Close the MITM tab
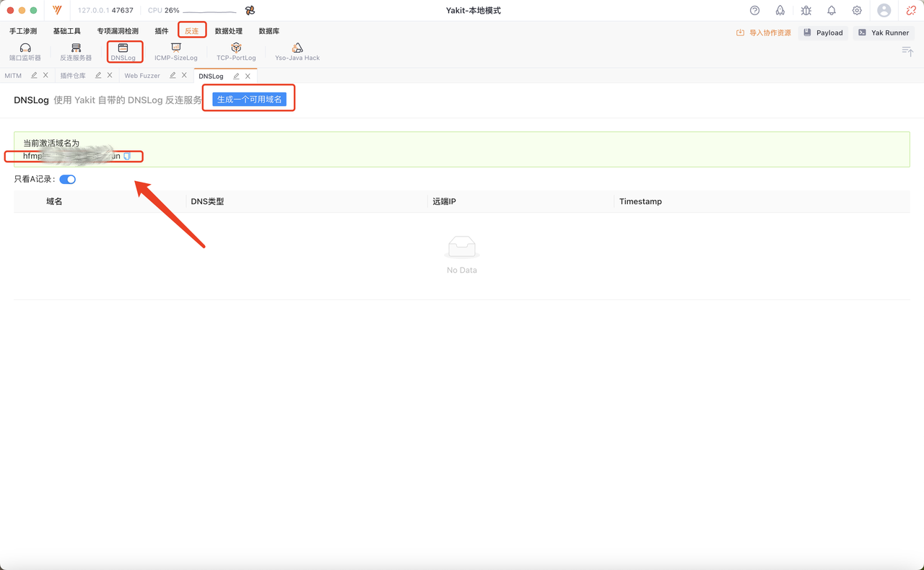 (x=45, y=76)
